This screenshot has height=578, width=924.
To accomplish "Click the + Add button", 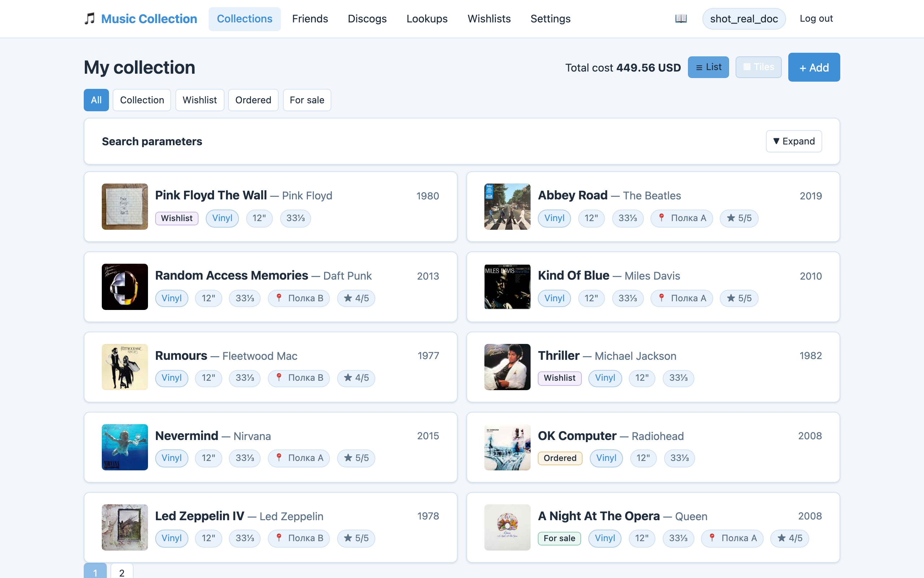I will 814,67.
